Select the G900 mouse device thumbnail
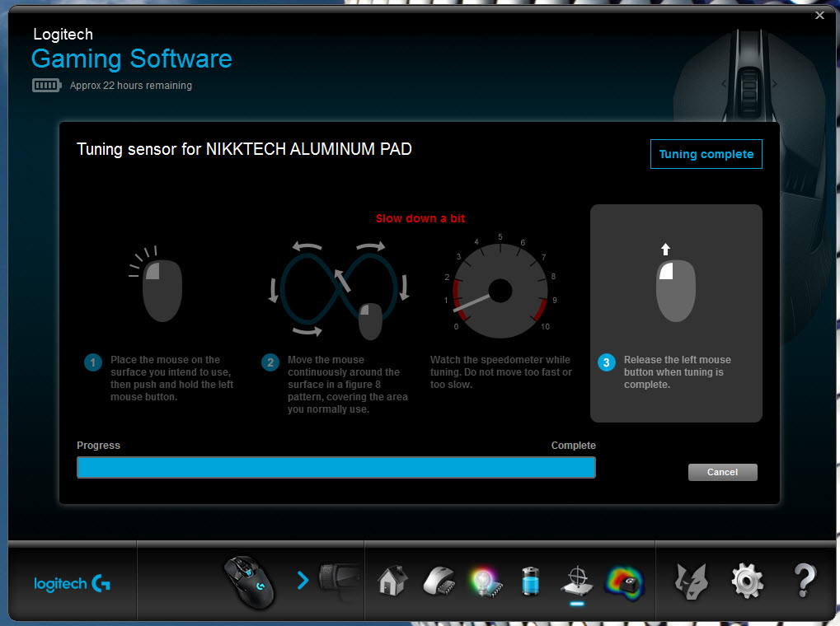 (249, 582)
